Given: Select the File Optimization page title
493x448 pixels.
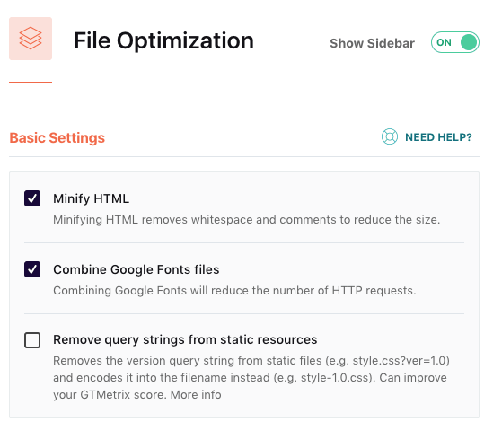Looking at the screenshot, I should 163,41.
